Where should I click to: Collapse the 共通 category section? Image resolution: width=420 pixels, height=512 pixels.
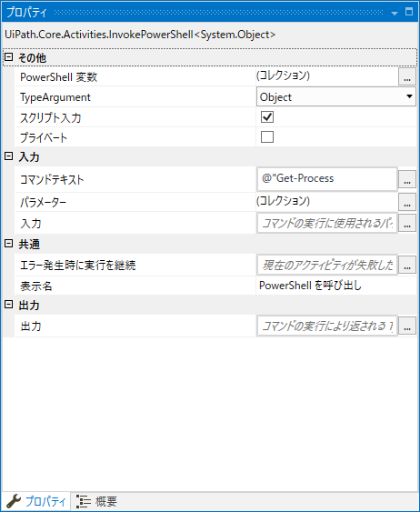point(8,244)
